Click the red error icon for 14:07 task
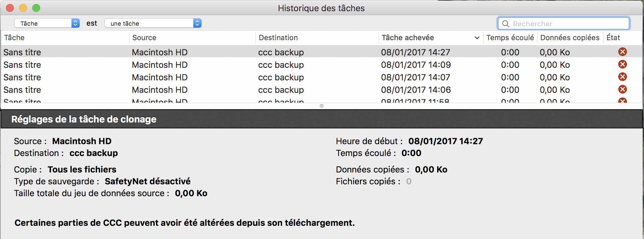Screen dimensions: 644x239 point(622,77)
